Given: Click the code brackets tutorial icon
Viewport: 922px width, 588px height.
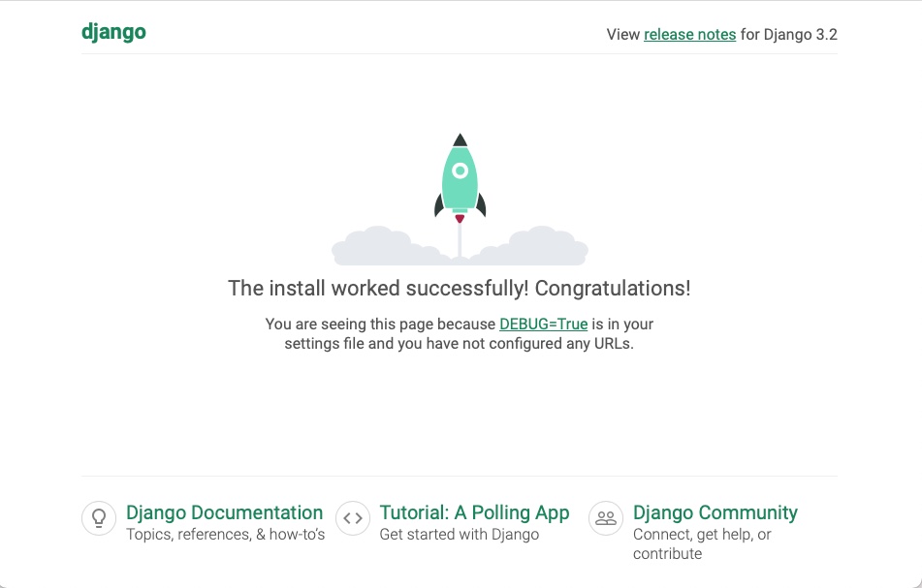Looking at the screenshot, I should point(353,518).
